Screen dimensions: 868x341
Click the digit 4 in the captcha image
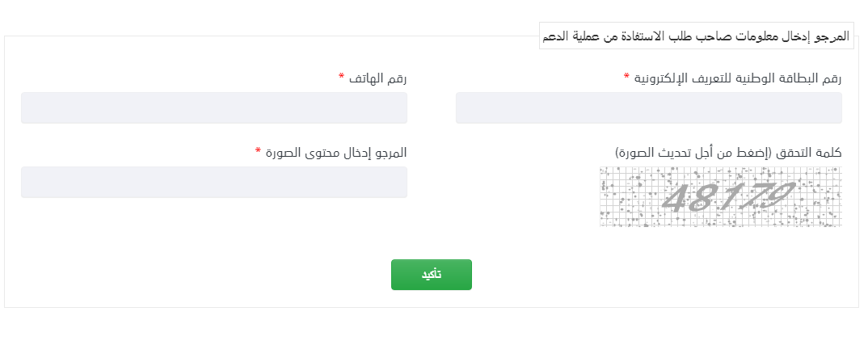tap(676, 197)
